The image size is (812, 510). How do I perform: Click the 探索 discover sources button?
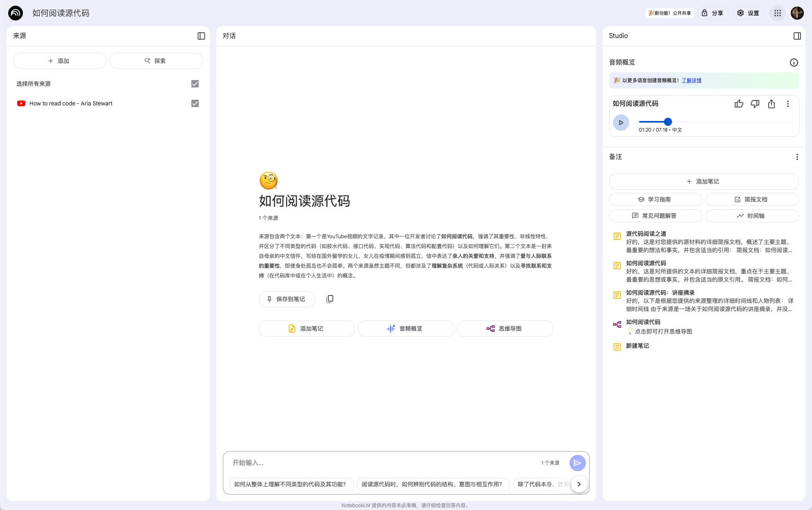click(156, 61)
